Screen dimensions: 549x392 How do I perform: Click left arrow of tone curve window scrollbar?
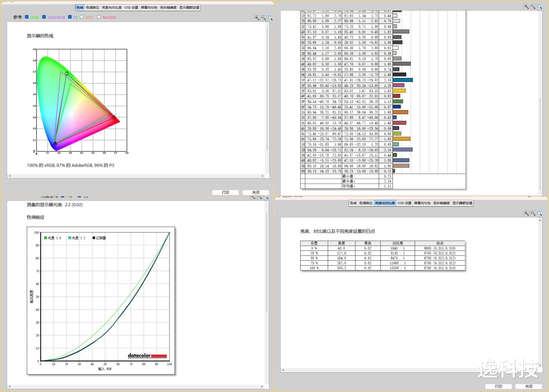click(9, 386)
